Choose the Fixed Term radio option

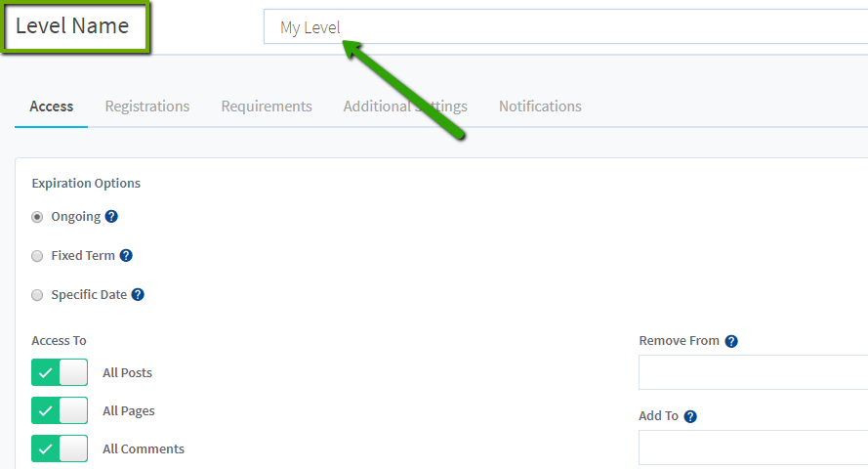pyautogui.click(x=37, y=256)
